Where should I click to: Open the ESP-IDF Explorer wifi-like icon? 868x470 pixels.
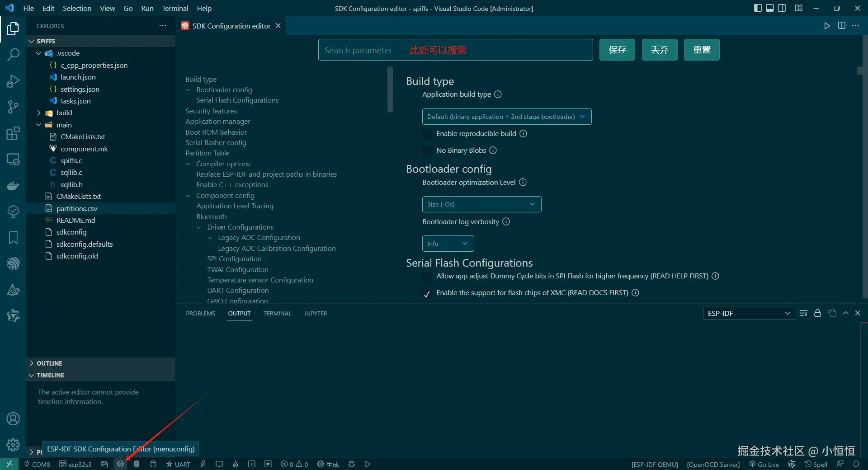[13, 263]
